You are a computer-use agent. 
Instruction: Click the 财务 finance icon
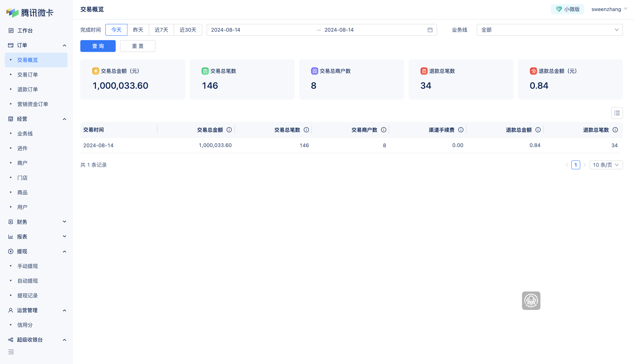(x=11, y=222)
